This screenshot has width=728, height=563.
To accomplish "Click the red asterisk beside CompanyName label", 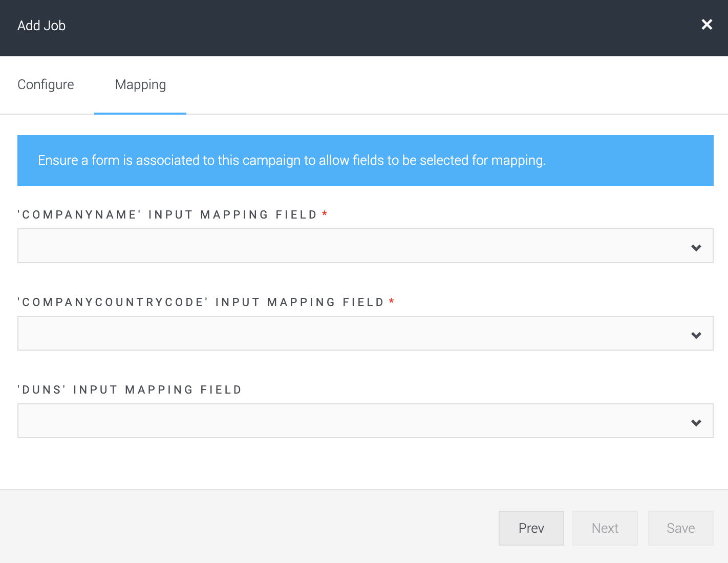I will point(325,214).
